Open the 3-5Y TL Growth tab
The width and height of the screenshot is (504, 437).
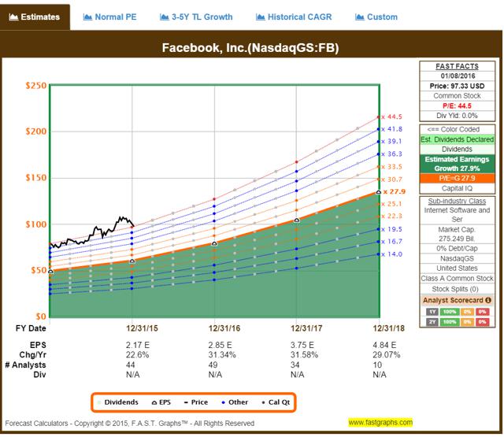pos(196,17)
